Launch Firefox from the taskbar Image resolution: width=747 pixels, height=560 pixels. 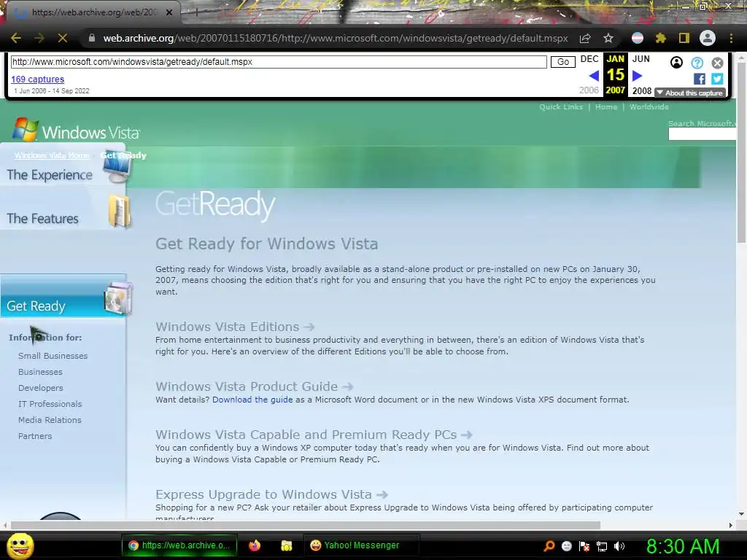point(255,545)
